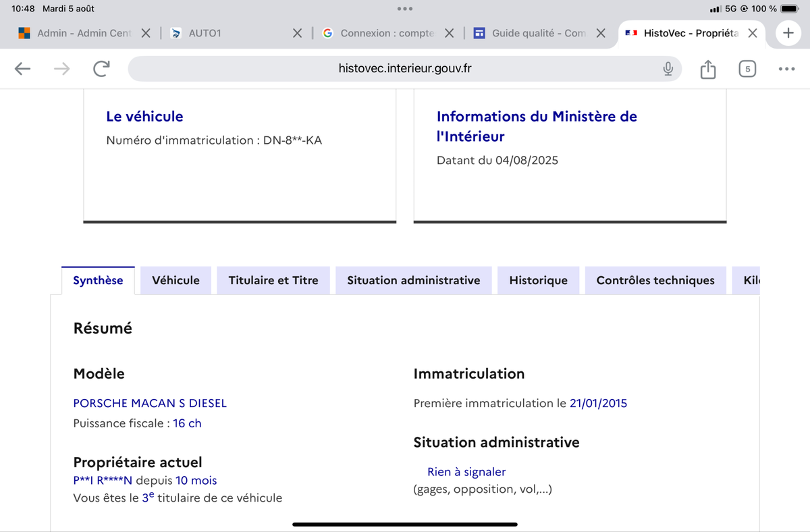Image resolution: width=810 pixels, height=532 pixels.
Task: Tap the three-dot multitasking control at top
Action: (x=405, y=9)
